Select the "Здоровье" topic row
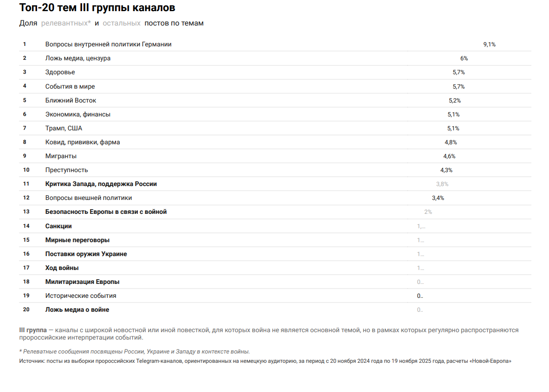The image size is (549, 392). click(x=60, y=72)
